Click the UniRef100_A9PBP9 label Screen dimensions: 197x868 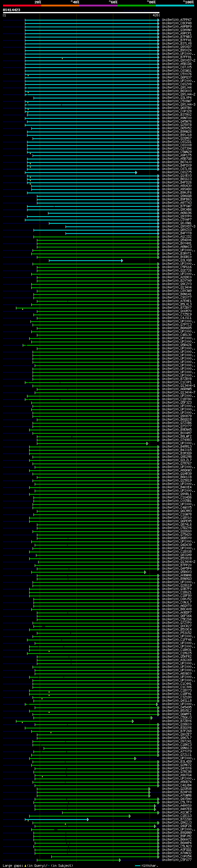click(176, 26)
